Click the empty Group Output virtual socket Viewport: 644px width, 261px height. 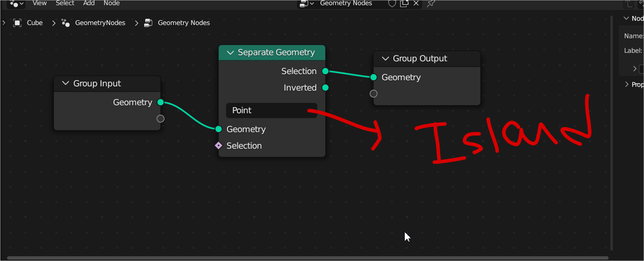[374, 93]
